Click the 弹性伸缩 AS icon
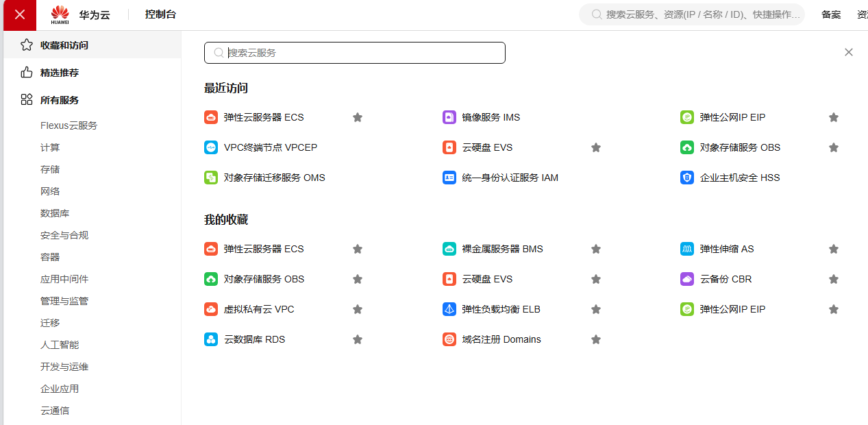Screen dimensions: 868x425 (687, 249)
